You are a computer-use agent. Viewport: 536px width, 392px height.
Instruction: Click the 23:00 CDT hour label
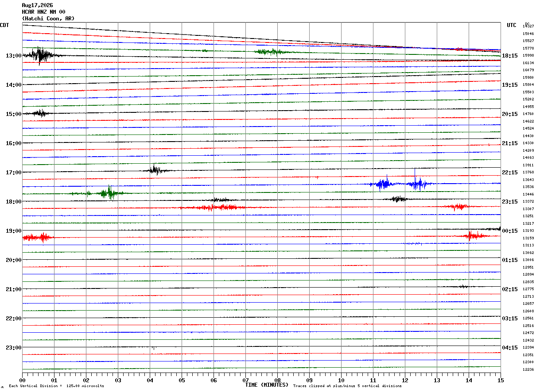(x=14, y=348)
